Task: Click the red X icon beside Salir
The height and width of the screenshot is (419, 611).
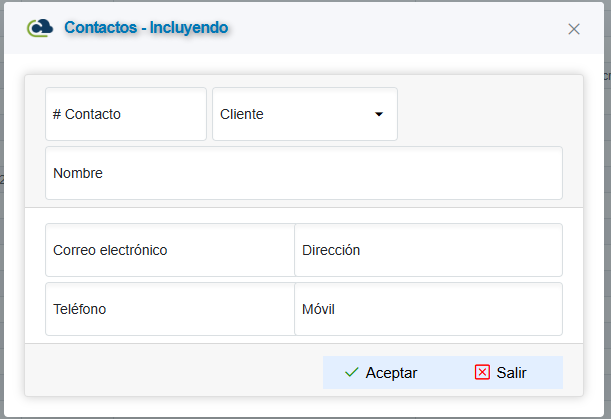Action: click(x=482, y=372)
